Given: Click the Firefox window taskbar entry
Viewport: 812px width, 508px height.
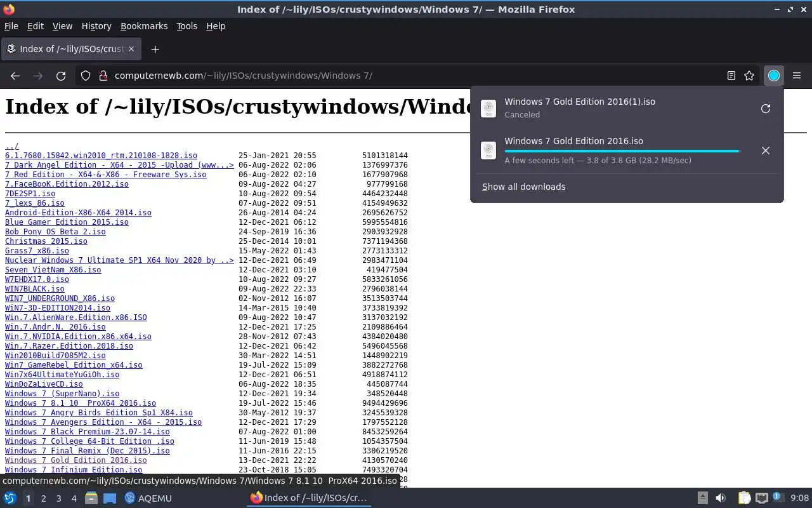Looking at the screenshot, I should [x=309, y=498].
